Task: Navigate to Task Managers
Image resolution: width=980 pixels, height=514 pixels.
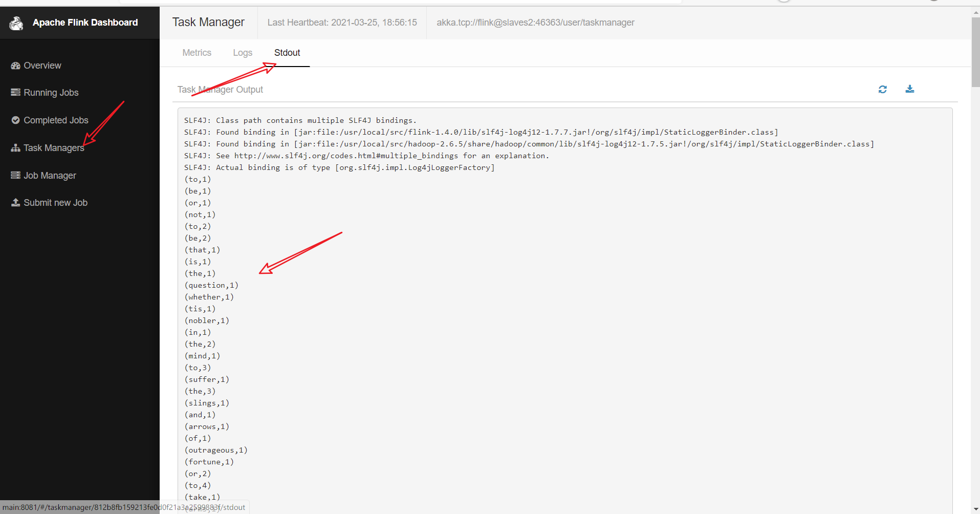Action: point(54,148)
